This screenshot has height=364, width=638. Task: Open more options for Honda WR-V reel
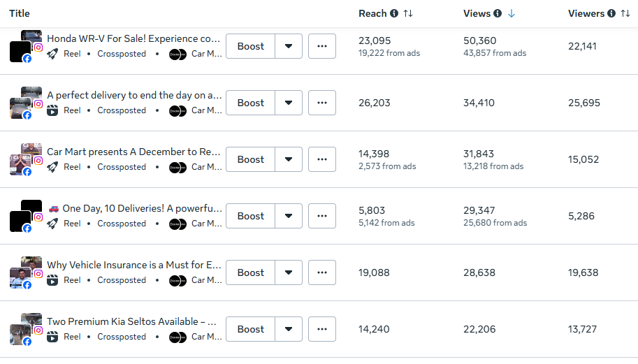(x=321, y=46)
